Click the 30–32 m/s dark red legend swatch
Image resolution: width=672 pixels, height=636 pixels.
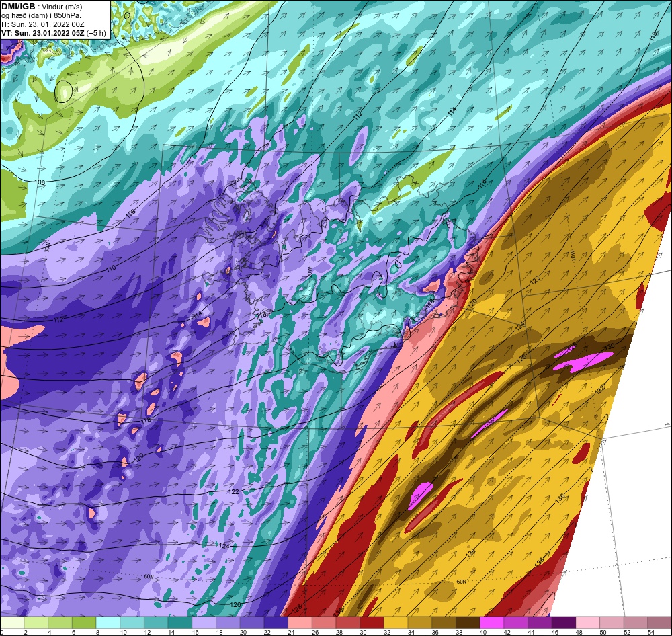click(x=372, y=623)
